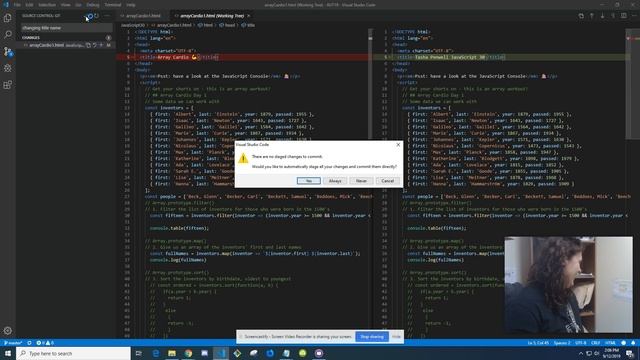Open the Search view in activity bar

point(8,35)
